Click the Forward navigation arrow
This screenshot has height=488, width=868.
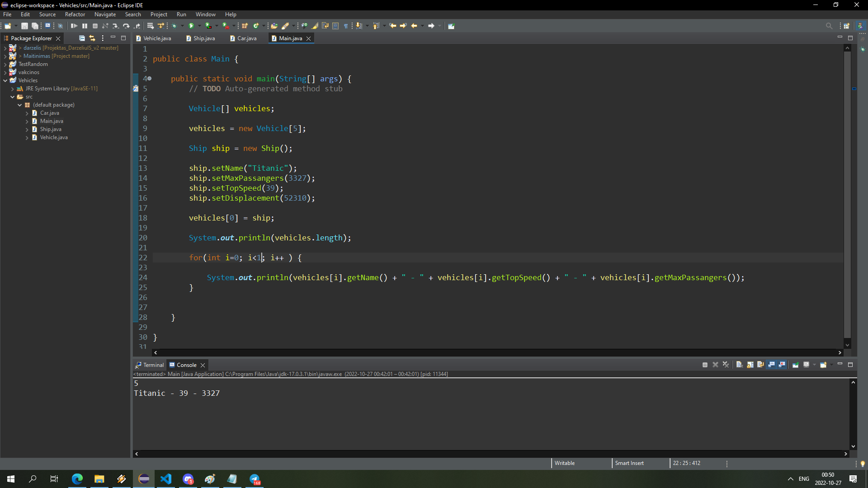pyautogui.click(x=431, y=26)
